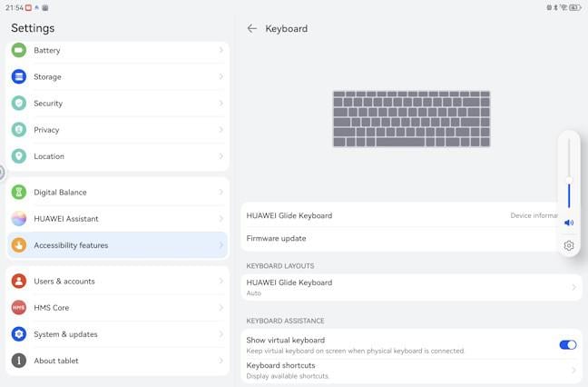Toggle Show virtual keyboard switch
This screenshot has width=588, height=387.
pyautogui.click(x=568, y=344)
